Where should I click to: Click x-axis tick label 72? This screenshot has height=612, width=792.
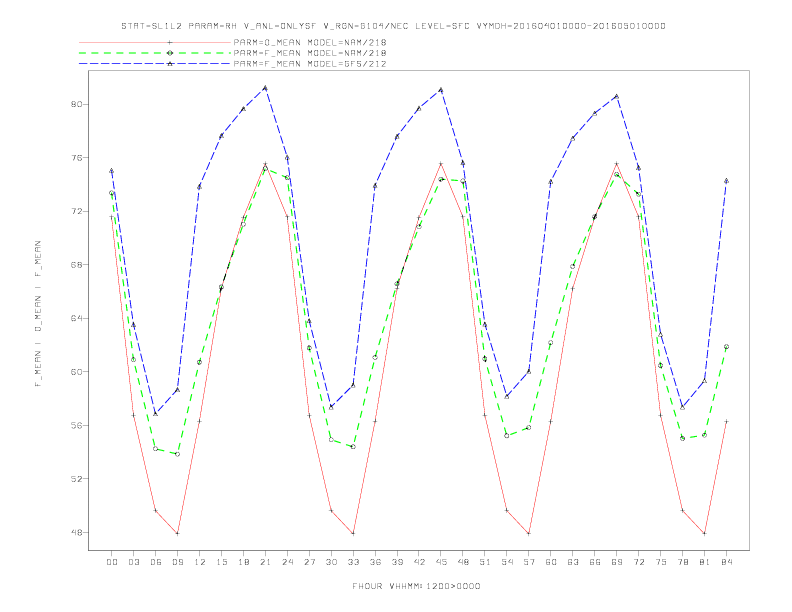(638, 562)
